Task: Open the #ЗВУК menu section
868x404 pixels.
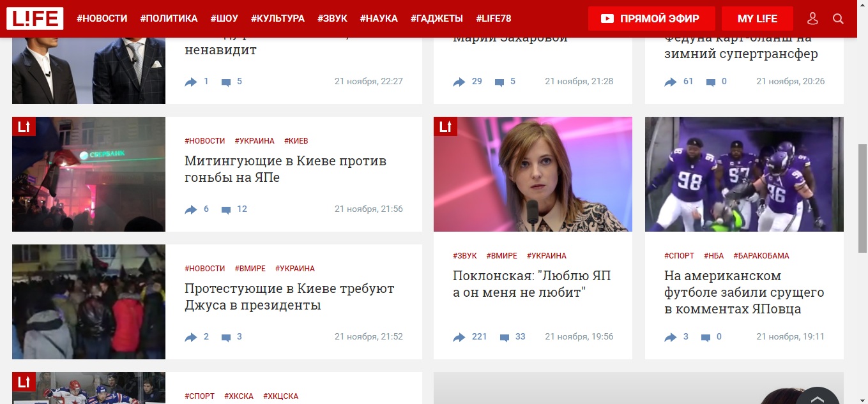Action: point(332,19)
